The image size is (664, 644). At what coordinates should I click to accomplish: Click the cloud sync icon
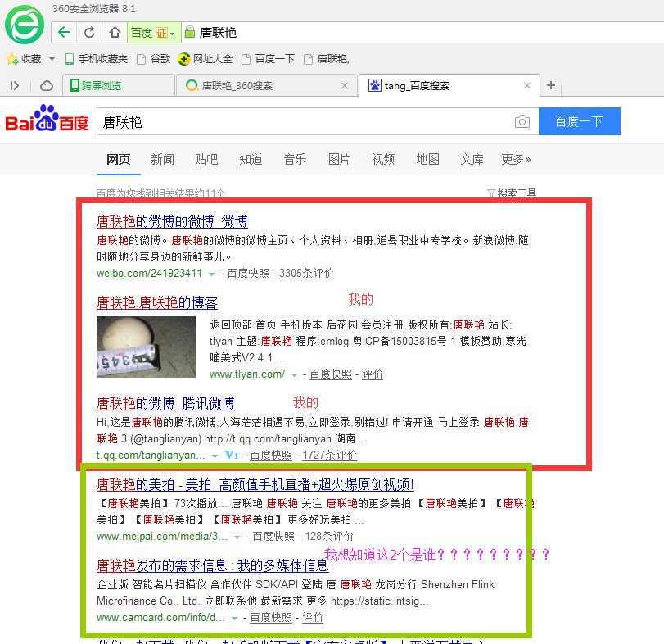tap(47, 85)
